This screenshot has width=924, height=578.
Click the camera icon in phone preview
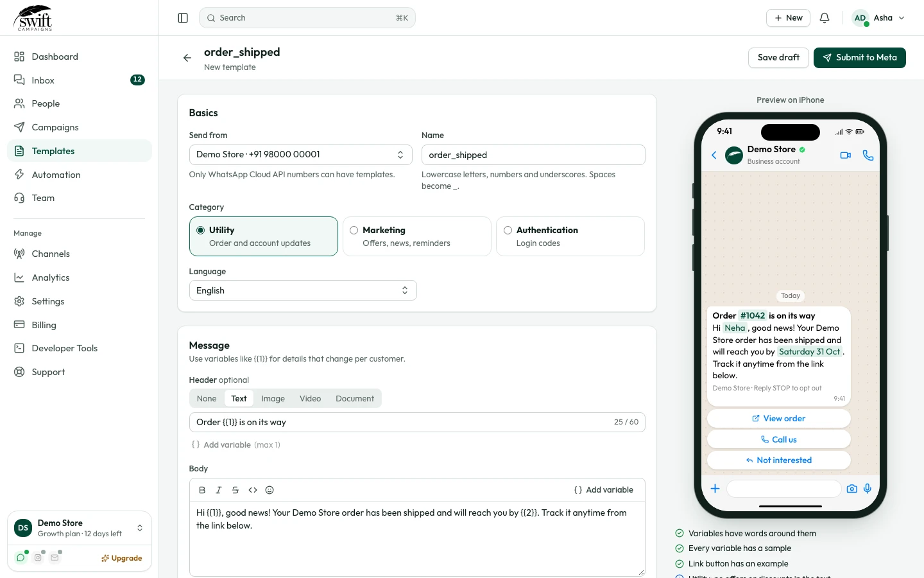click(x=851, y=489)
